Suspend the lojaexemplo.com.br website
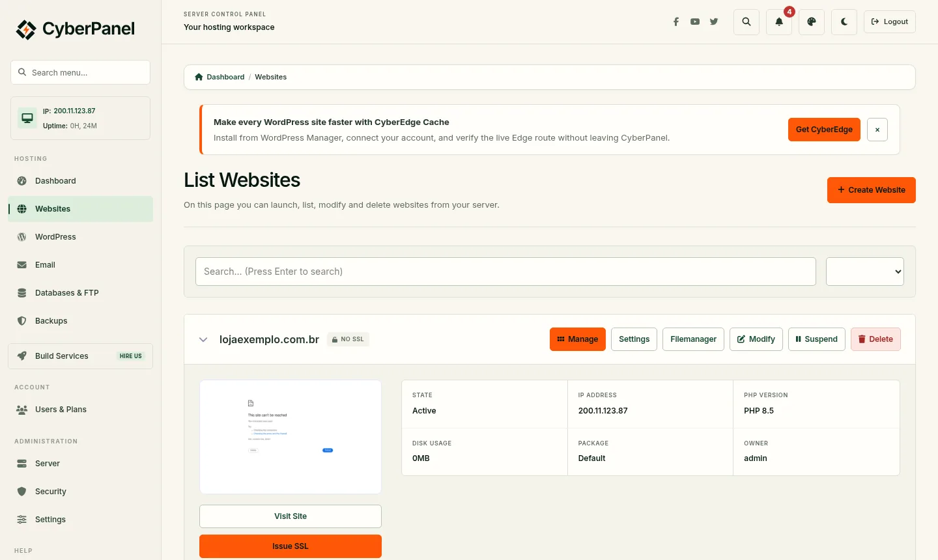The image size is (938, 560). click(x=817, y=339)
